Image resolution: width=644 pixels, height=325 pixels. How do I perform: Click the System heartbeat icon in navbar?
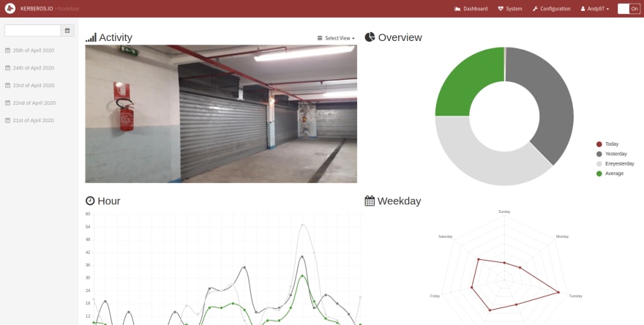pyautogui.click(x=501, y=9)
